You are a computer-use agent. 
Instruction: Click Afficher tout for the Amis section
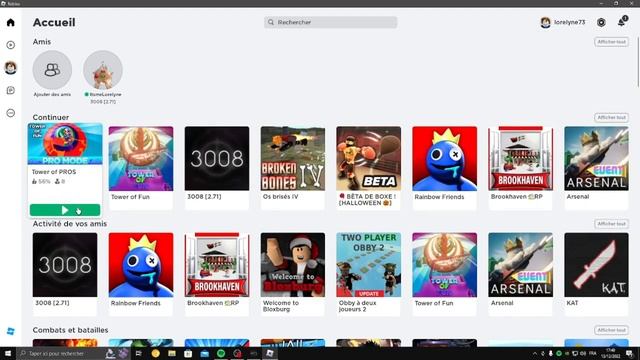click(611, 42)
